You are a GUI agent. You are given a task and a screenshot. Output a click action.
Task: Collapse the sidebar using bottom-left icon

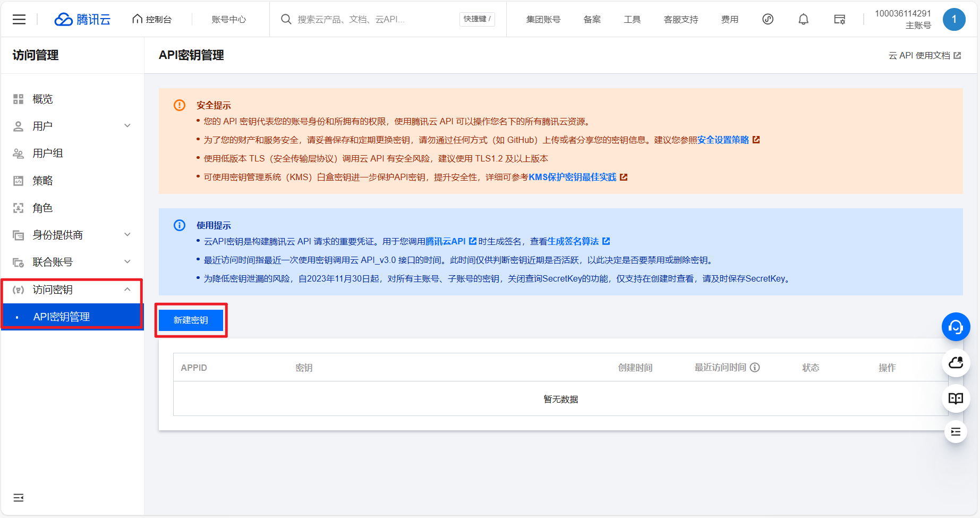19,498
